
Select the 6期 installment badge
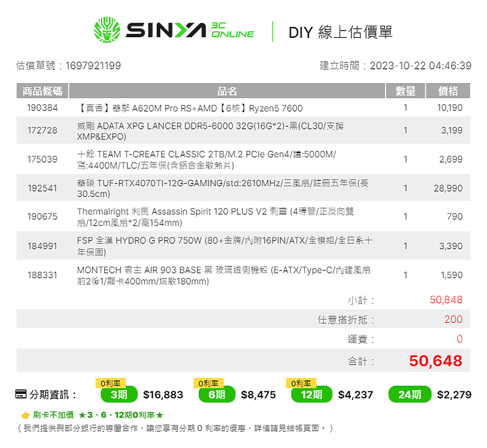[217, 395]
